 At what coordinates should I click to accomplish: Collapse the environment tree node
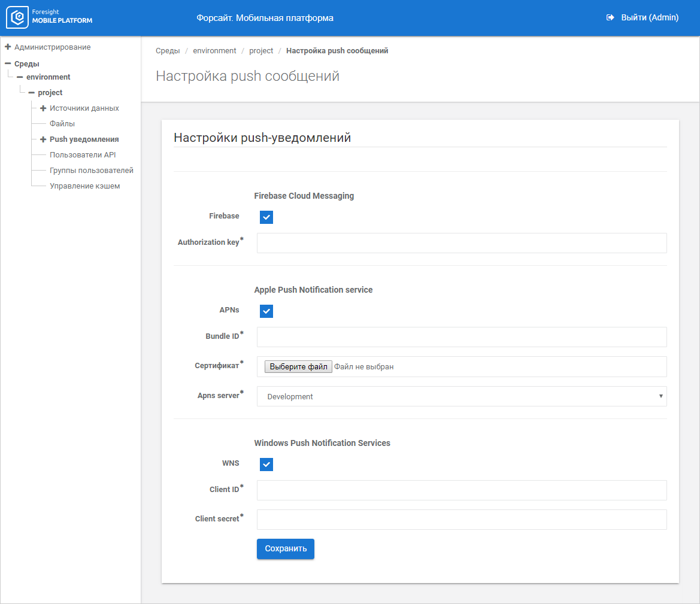pos(20,77)
